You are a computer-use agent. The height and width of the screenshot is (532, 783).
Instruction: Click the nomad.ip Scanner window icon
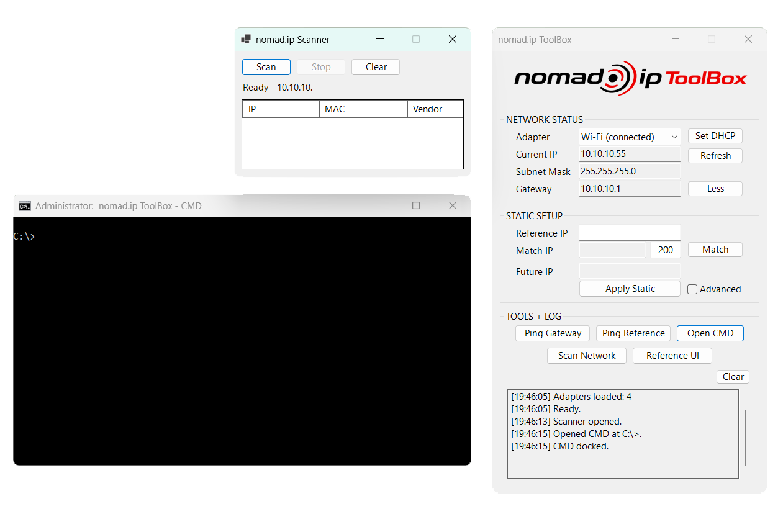(x=246, y=39)
